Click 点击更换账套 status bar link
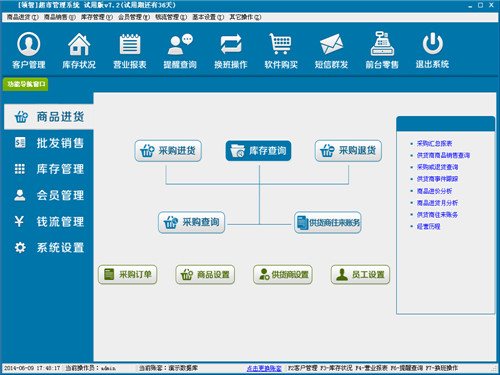This screenshot has height=375, width=500. pyautogui.click(x=264, y=368)
